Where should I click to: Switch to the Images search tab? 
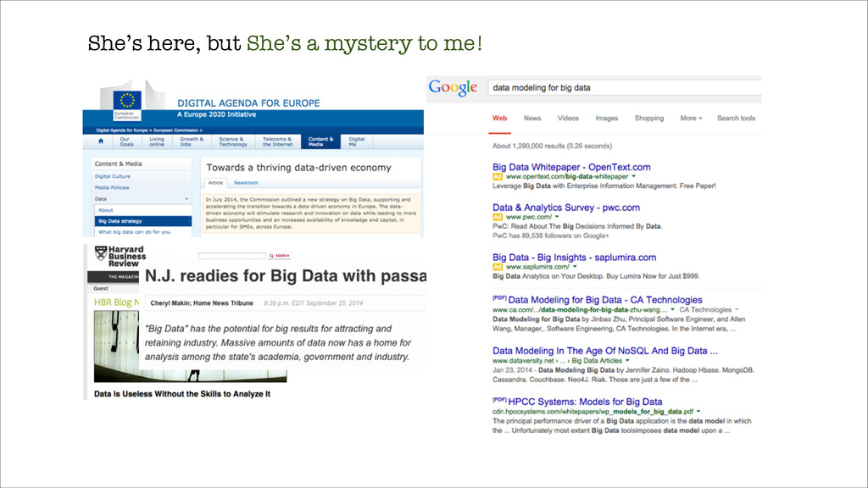coord(606,118)
